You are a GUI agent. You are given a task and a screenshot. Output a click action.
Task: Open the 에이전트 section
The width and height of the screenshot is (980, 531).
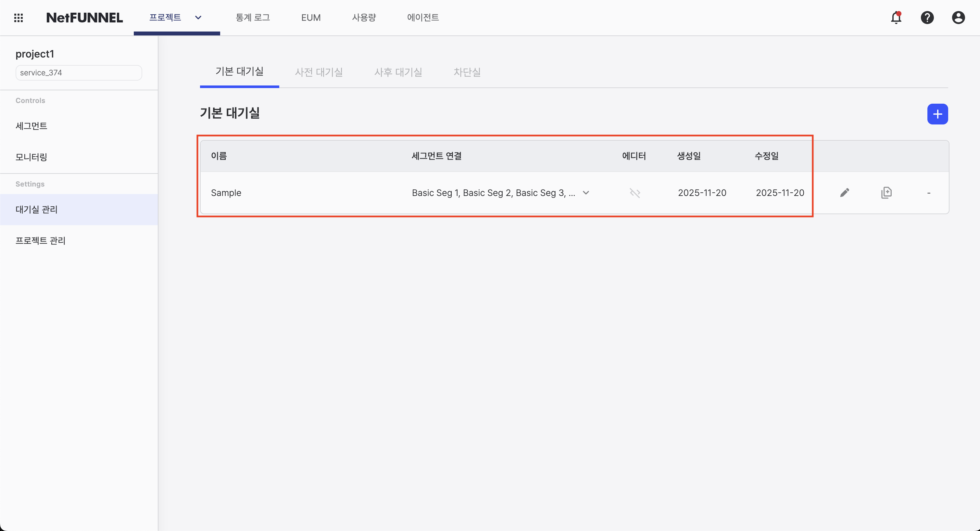[423, 18]
